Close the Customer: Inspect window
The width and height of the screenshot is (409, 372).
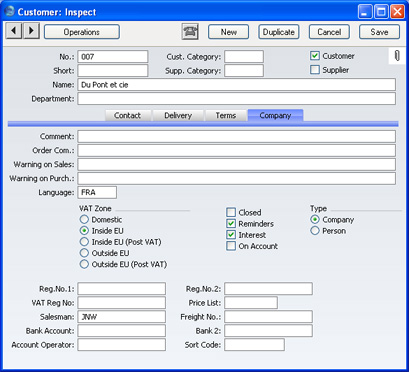397,12
